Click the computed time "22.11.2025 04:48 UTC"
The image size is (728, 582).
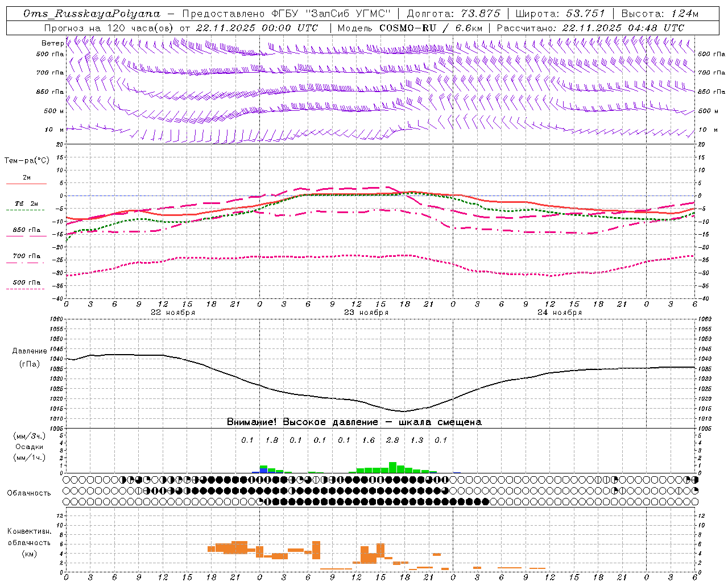(x=623, y=28)
